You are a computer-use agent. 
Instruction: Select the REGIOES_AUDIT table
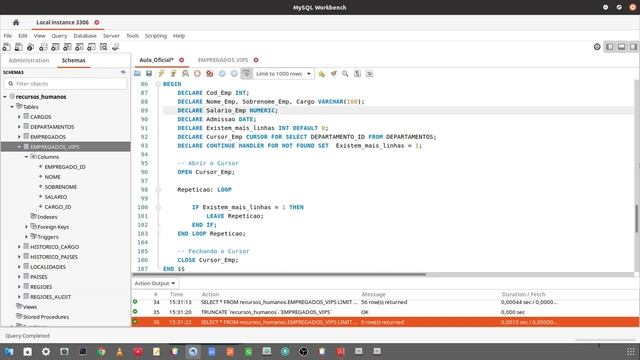50,297
